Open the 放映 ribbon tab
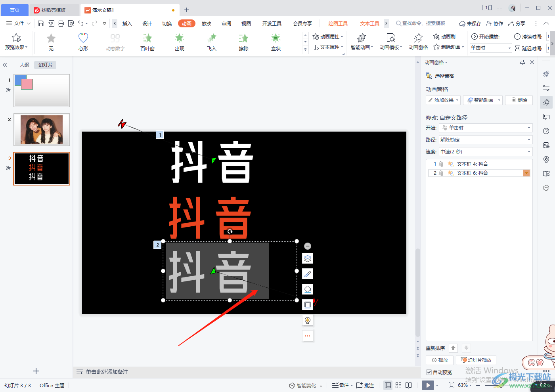The width and height of the screenshot is (555, 392). 207,23
